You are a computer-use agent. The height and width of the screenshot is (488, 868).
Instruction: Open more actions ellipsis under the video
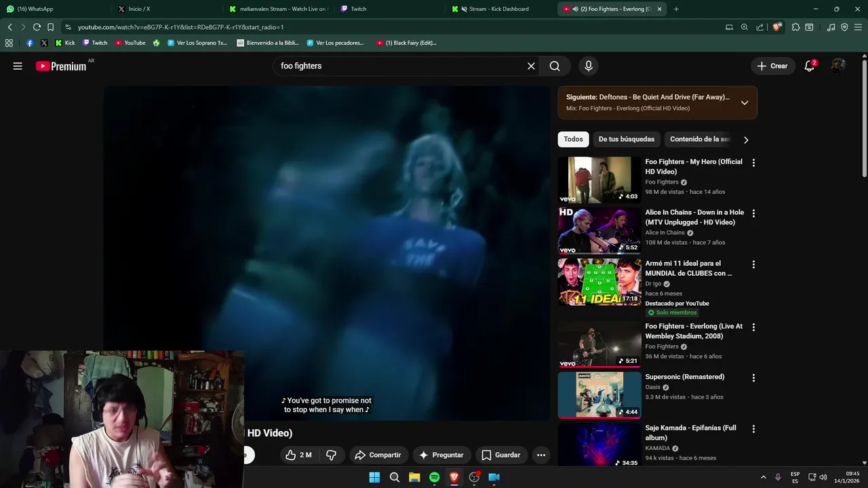click(x=541, y=455)
